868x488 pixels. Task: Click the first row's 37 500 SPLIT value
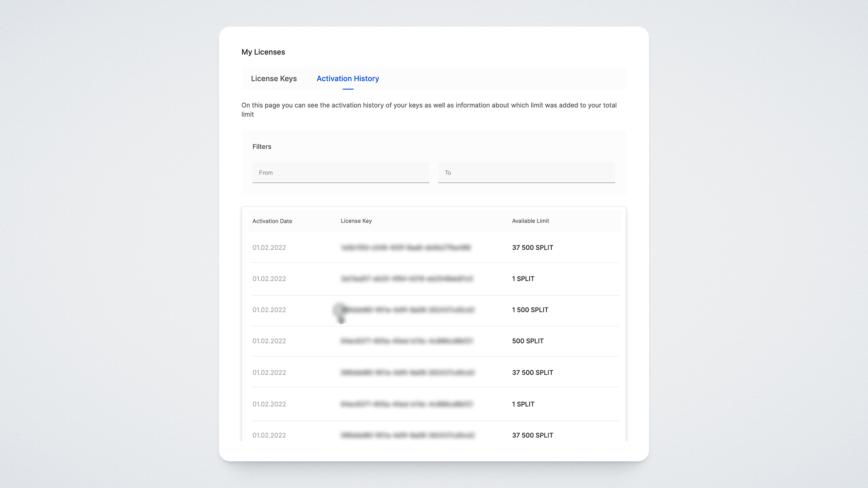(x=532, y=248)
